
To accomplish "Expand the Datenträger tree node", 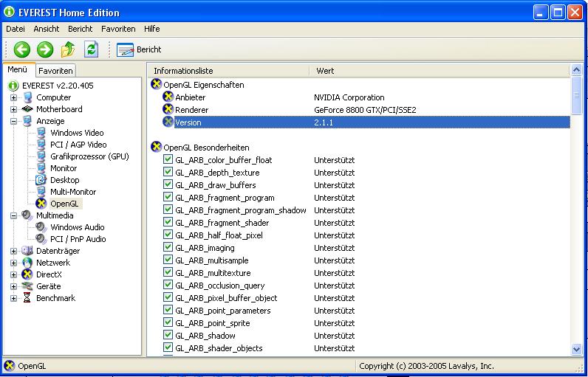I will coord(13,251).
